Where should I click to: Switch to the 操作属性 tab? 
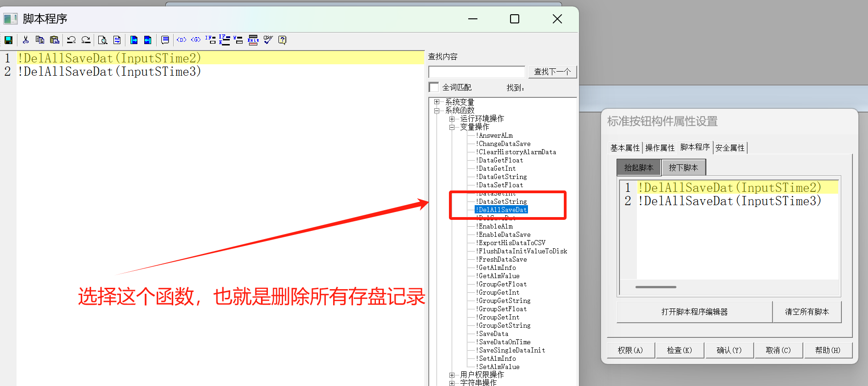click(660, 148)
